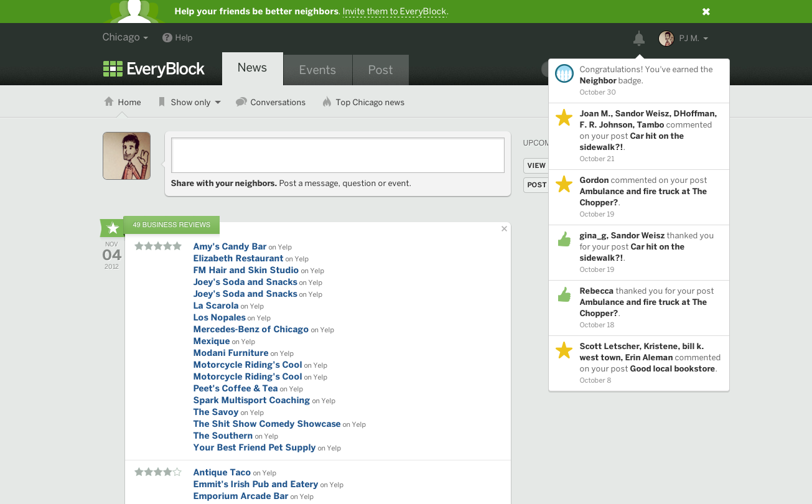The width and height of the screenshot is (812, 504).
Task: Switch to the Post tab
Action: pyautogui.click(x=380, y=70)
